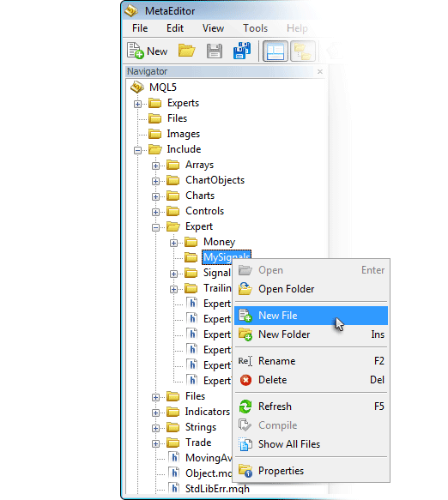Viewport: 448px width, 500px height.
Task: Select the Delete entry with red icon
Action: click(311, 380)
